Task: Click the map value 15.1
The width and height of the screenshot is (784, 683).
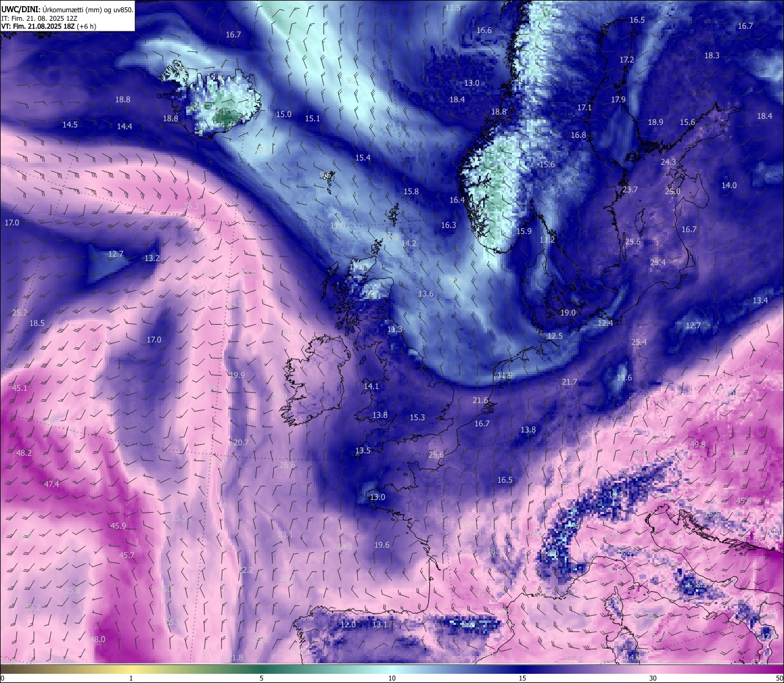Action: (312, 119)
